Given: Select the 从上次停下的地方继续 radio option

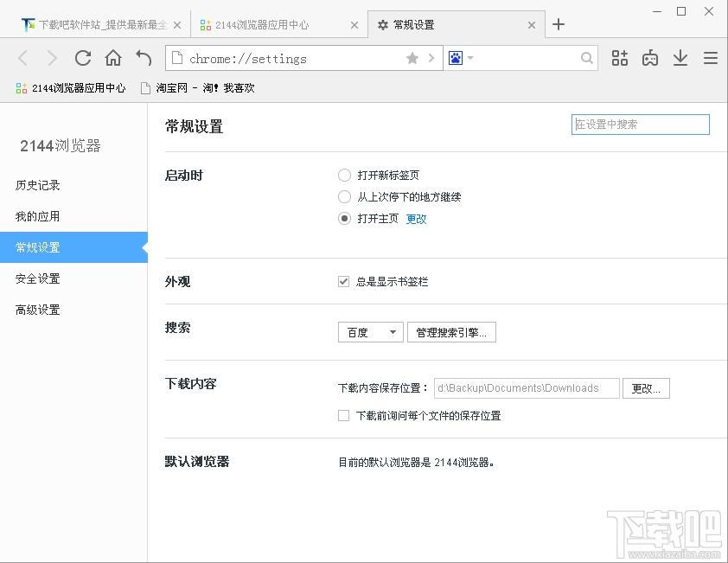Looking at the screenshot, I should point(344,197).
